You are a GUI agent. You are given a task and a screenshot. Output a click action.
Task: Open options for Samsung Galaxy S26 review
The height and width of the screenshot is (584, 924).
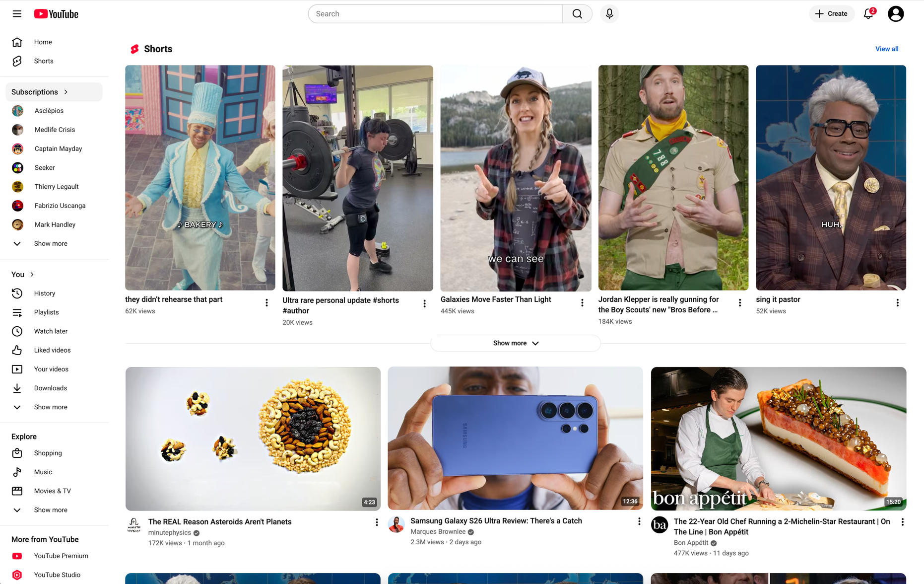click(x=639, y=521)
